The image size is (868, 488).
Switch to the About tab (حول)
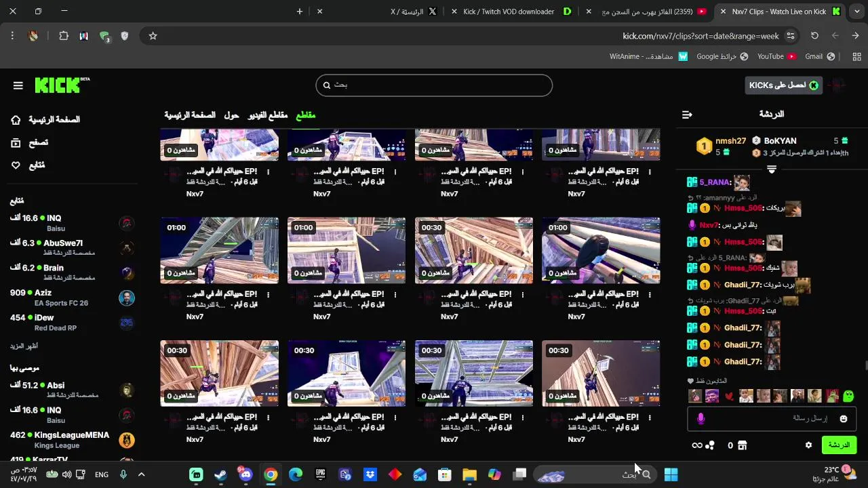click(232, 115)
